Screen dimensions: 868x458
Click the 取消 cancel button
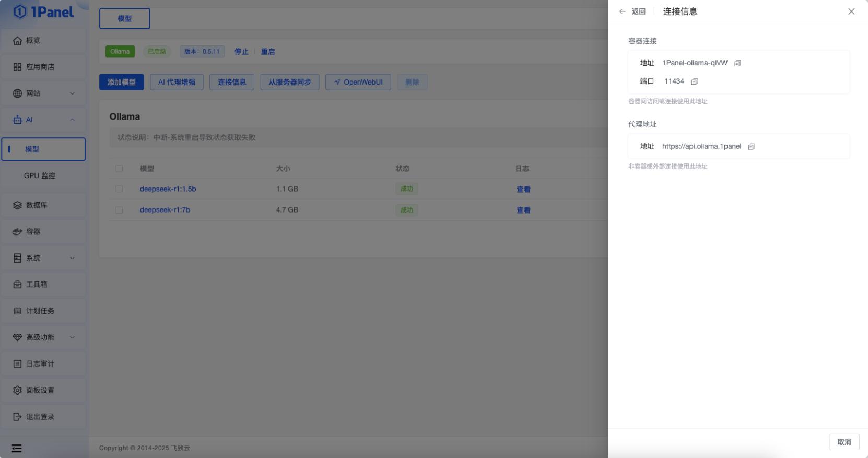tap(844, 442)
